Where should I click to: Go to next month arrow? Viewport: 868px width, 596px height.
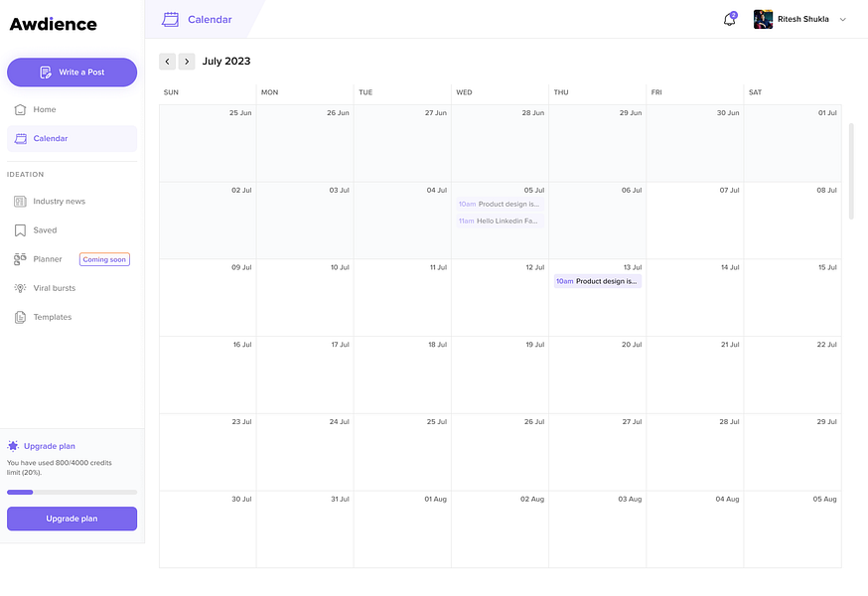(187, 62)
